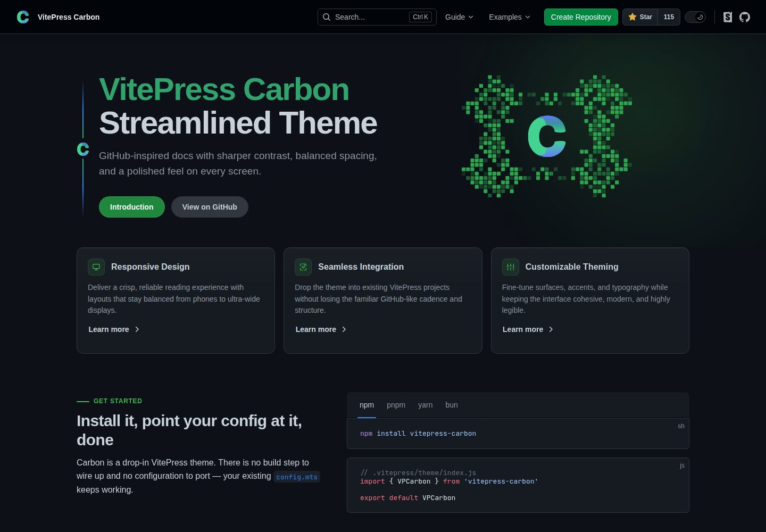Click the config.mts inline code
Viewport: 766px width, 532px height.
click(x=297, y=477)
